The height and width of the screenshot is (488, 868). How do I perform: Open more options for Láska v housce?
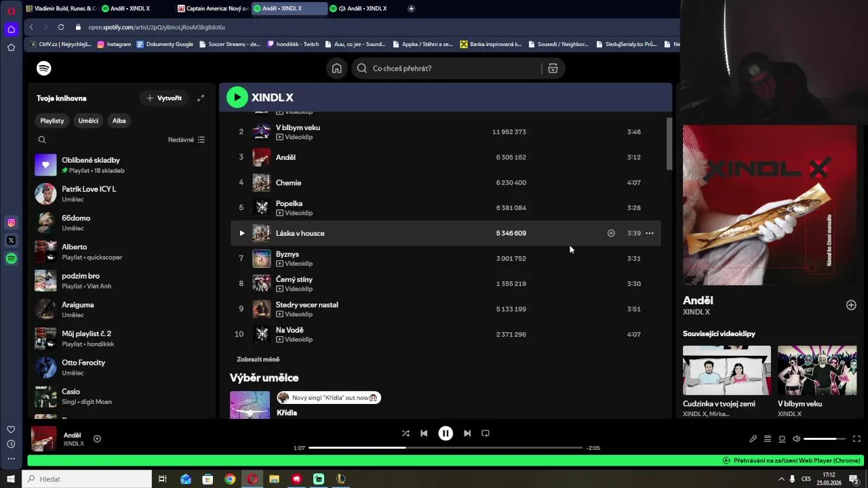tap(650, 233)
